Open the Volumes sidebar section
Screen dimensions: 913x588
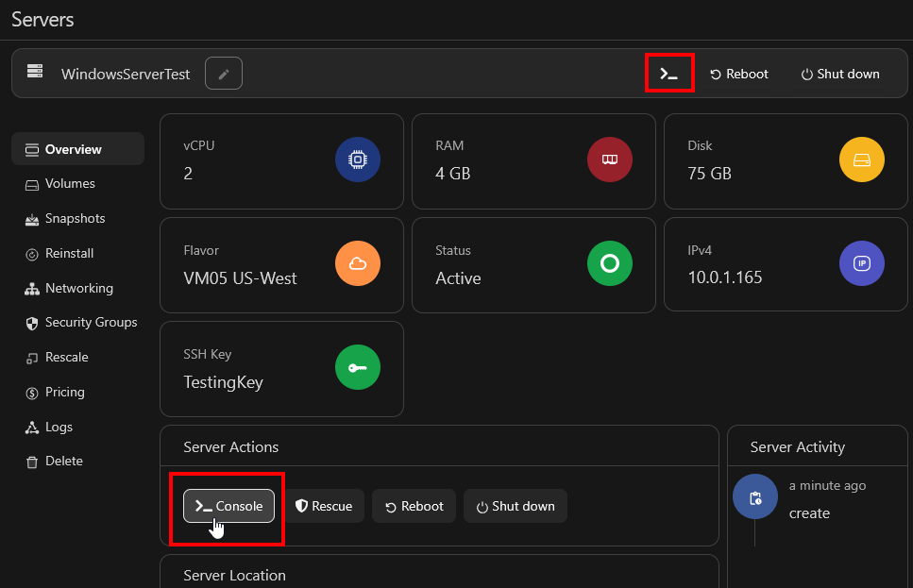click(x=69, y=184)
